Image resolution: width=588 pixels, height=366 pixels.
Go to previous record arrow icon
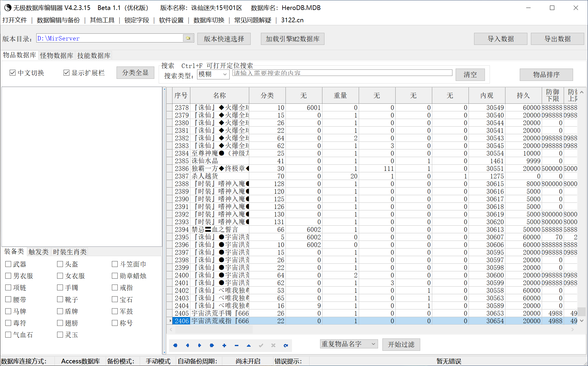(x=187, y=345)
